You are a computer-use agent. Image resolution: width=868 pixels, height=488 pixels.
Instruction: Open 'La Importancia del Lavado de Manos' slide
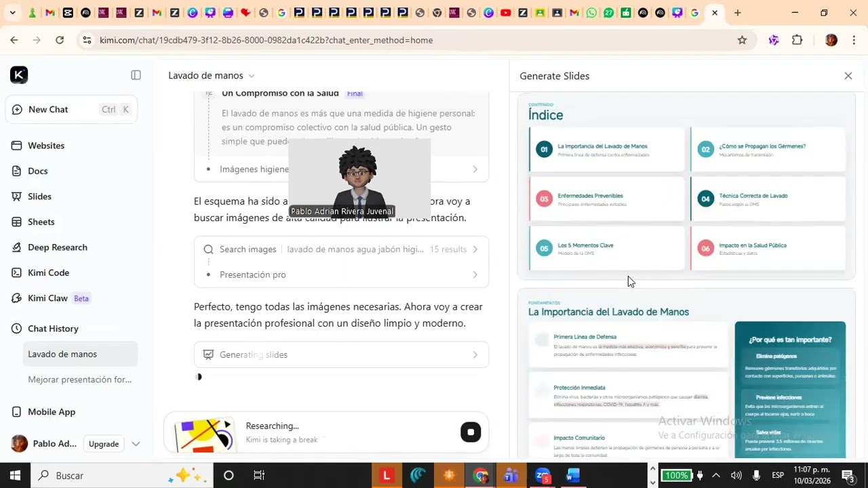(x=686, y=374)
